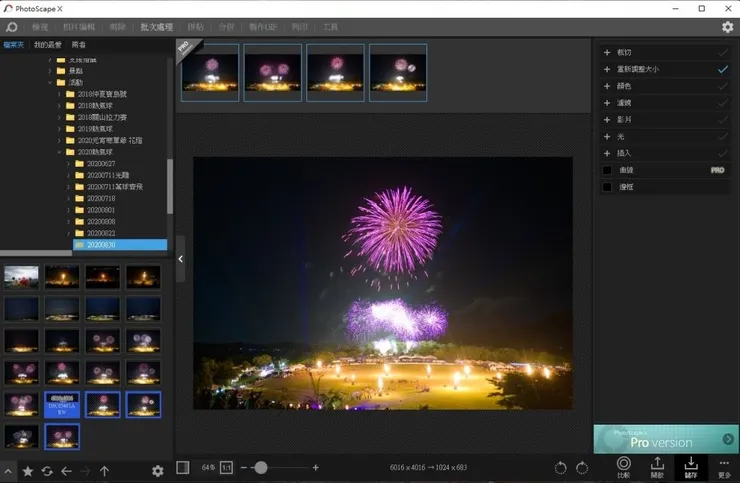Click the folder icon next to 20200830
This screenshot has height=483, width=740.
[x=79, y=245]
